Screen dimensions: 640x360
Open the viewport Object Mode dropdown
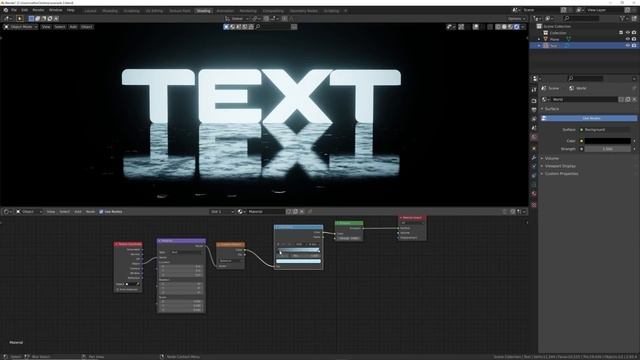(20, 27)
